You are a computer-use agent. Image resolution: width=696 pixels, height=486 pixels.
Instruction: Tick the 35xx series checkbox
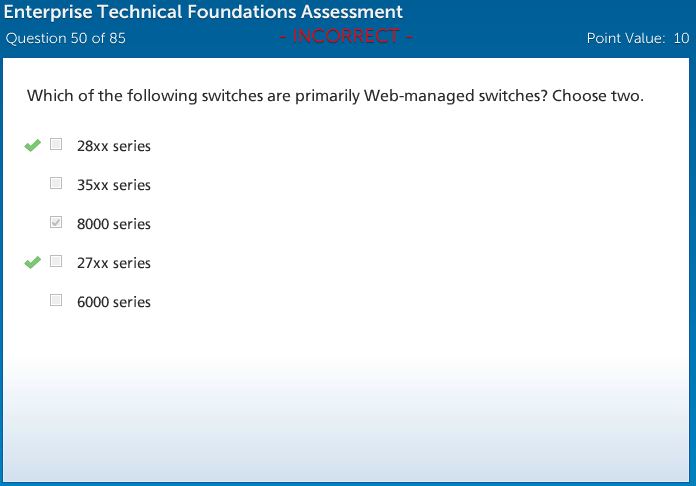pos(56,184)
